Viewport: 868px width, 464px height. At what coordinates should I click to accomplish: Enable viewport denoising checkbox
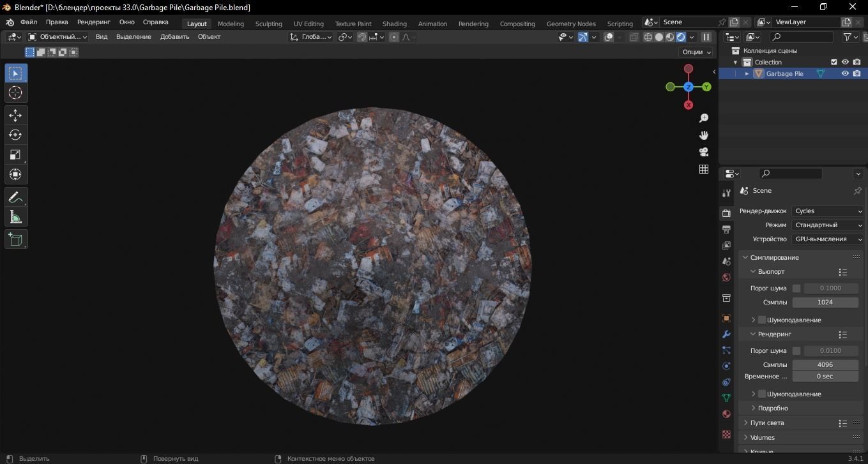(x=762, y=320)
